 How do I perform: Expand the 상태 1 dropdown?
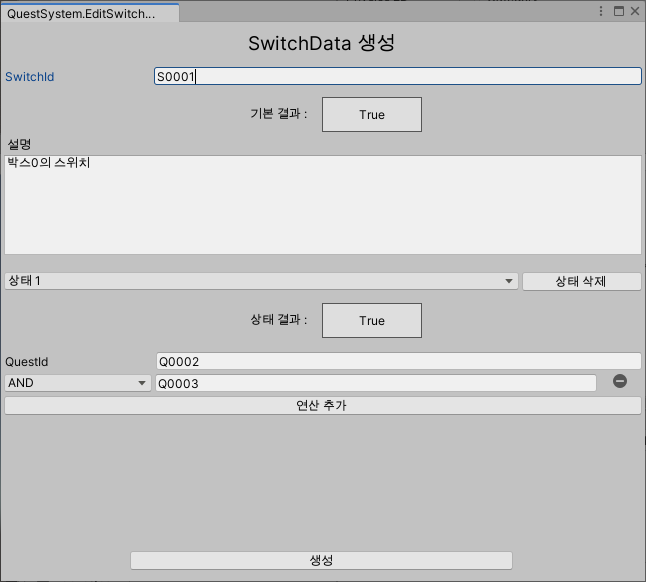tap(261, 282)
